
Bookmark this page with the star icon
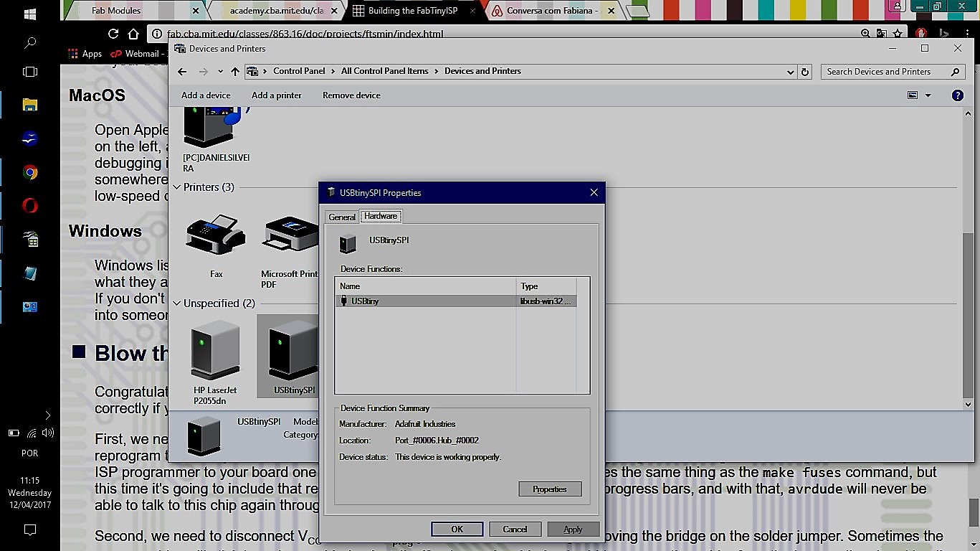898,34
